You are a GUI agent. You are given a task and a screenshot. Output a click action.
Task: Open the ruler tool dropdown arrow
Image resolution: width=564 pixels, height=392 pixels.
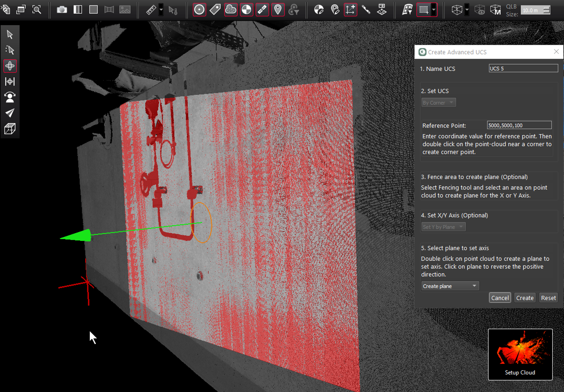[161, 10]
